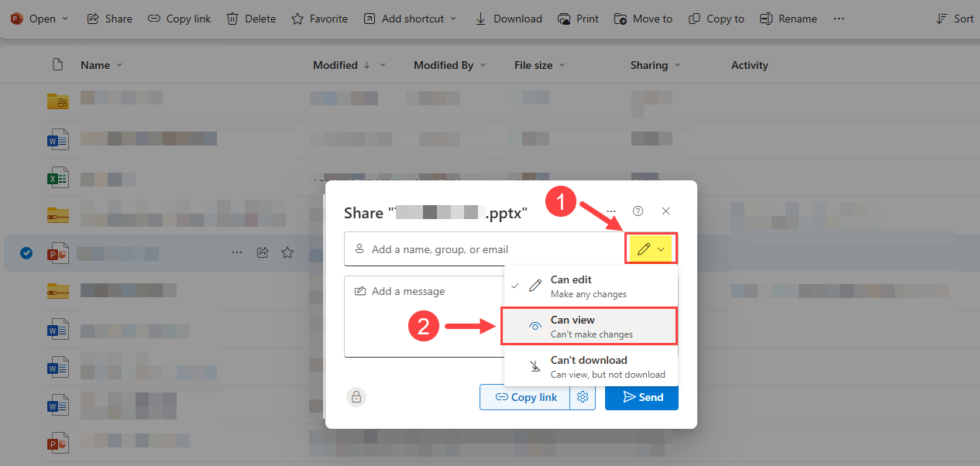Select the Can view permission option
The image size is (980, 466).
coord(590,327)
